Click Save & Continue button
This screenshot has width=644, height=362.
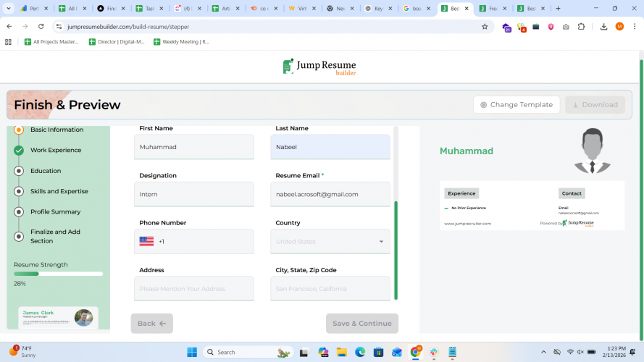[361, 324]
